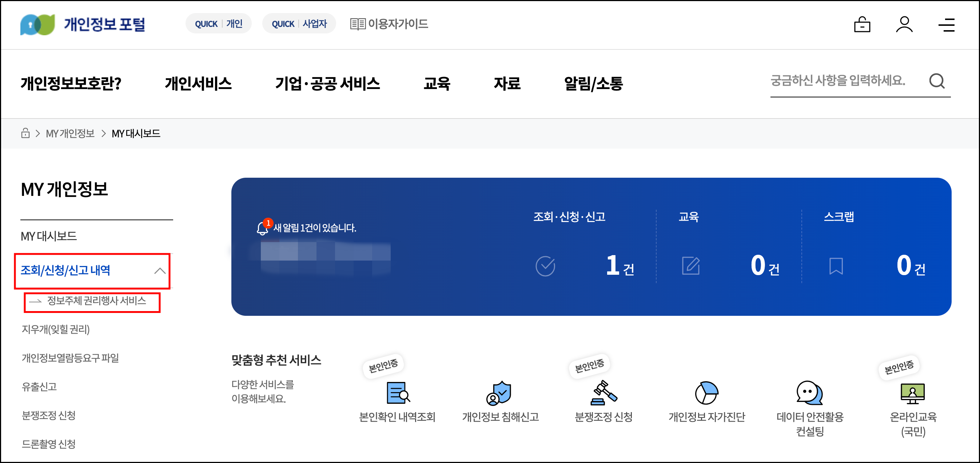Click the notification bell icon

point(262,228)
